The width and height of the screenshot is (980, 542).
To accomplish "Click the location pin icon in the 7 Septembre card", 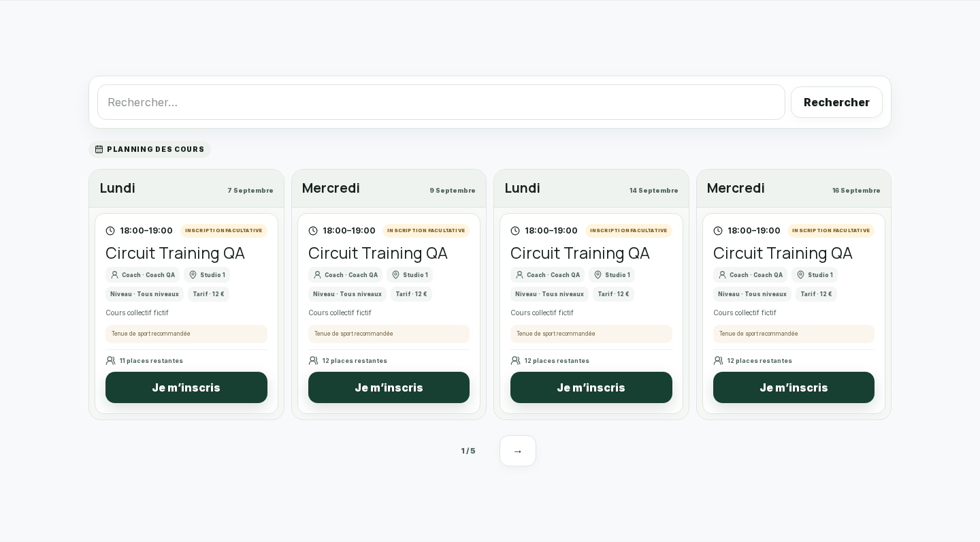I will point(193,275).
